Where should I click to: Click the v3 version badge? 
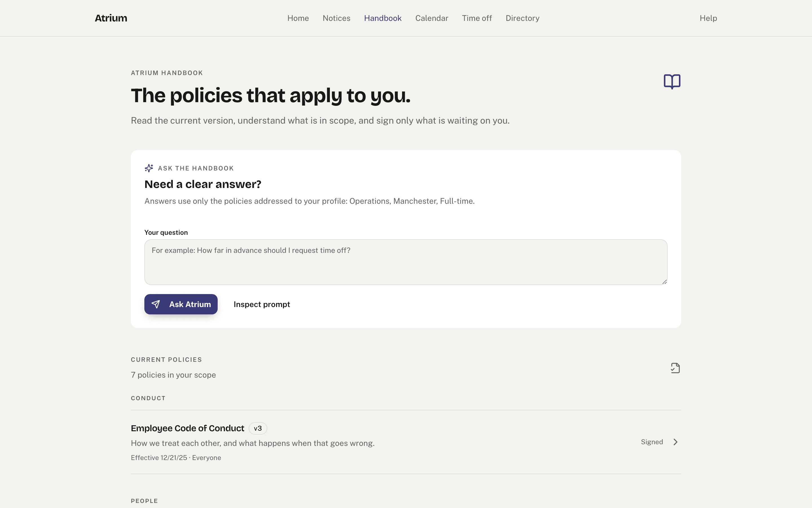258,428
